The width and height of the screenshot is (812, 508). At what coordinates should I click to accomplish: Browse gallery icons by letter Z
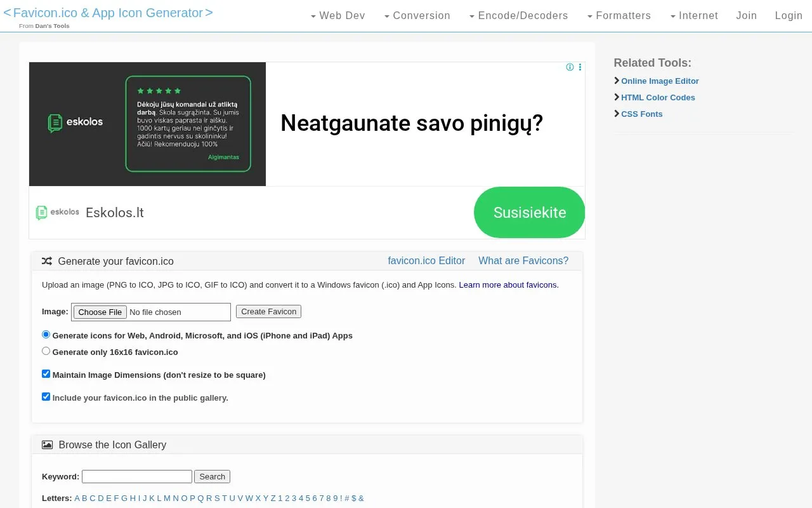click(273, 498)
